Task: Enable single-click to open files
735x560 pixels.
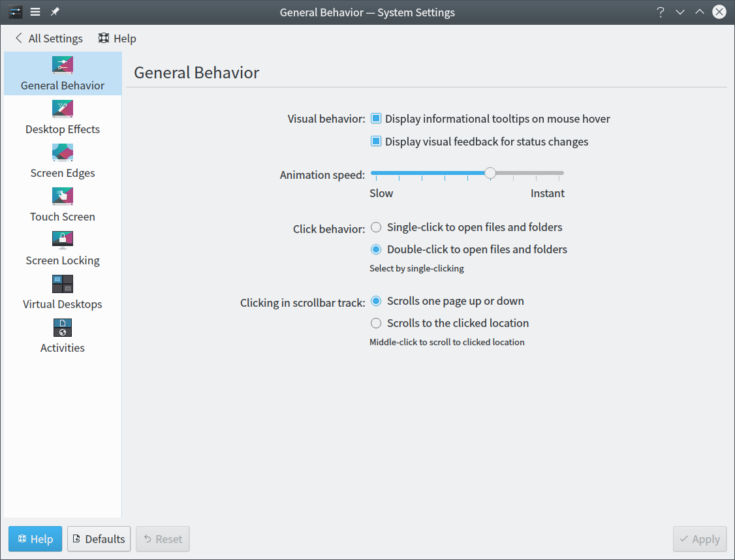Action: click(375, 227)
